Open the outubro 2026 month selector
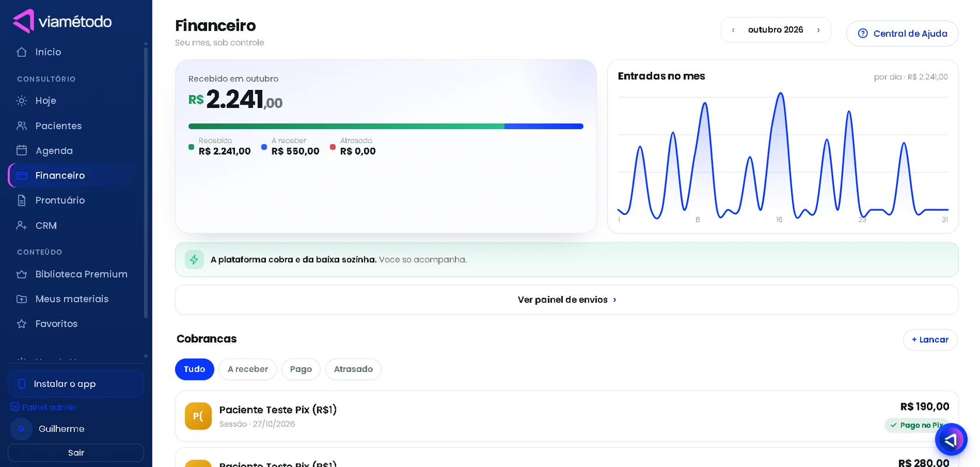980x467 pixels. coord(776,30)
